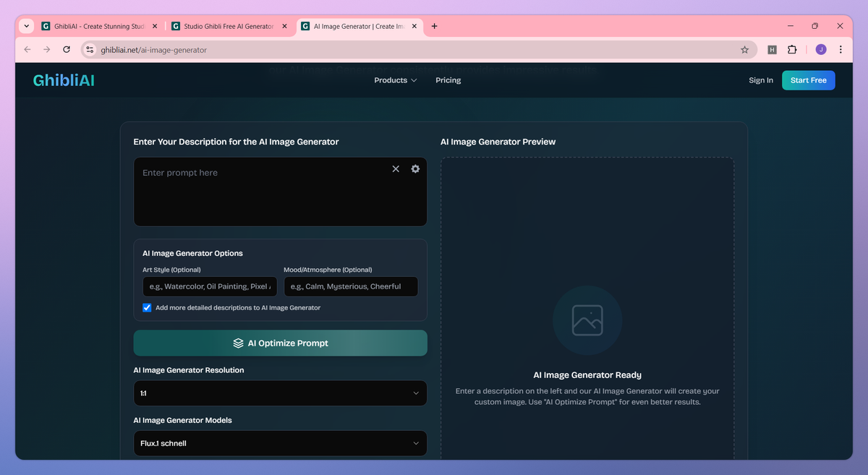Click the AI Image Generator Models label
Screen dimensions: 868x475
(182, 420)
